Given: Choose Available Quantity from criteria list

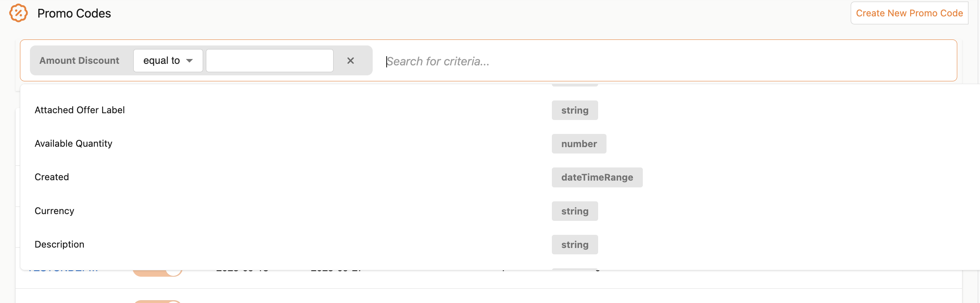Looking at the screenshot, I should (73, 144).
